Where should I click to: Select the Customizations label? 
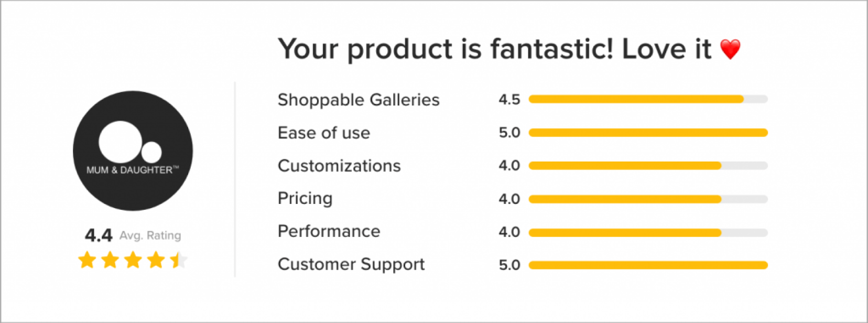(339, 166)
